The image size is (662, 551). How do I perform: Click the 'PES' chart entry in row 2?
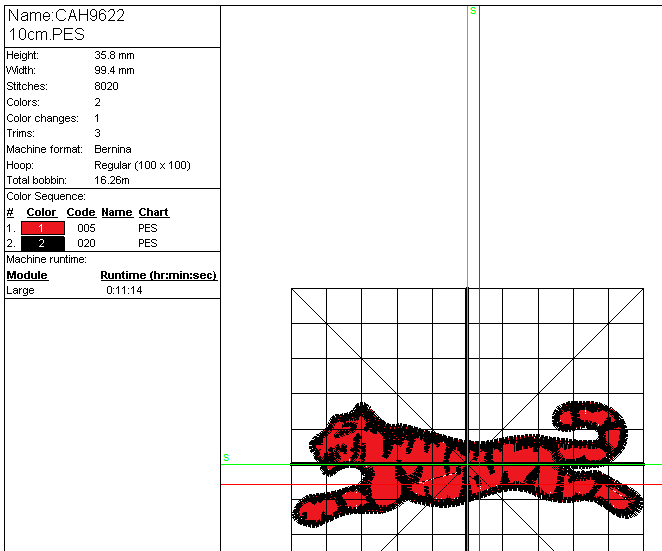point(148,244)
